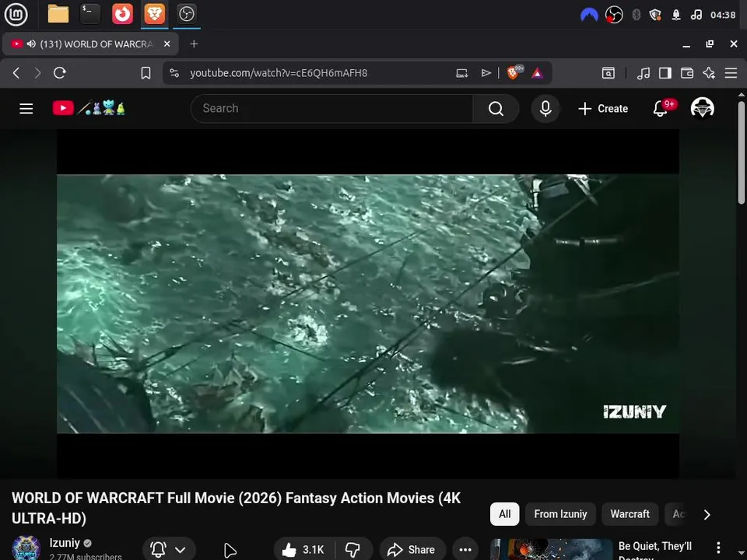Dislike the video
Viewport: 747px width, 560px height.
pyautogui.click(x=353, y=550)
